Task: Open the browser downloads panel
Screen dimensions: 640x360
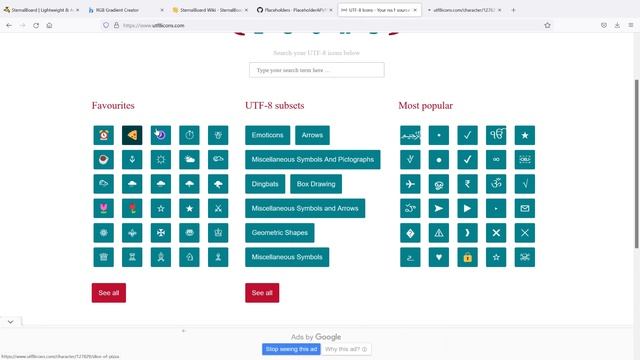Action: (617, 25)
